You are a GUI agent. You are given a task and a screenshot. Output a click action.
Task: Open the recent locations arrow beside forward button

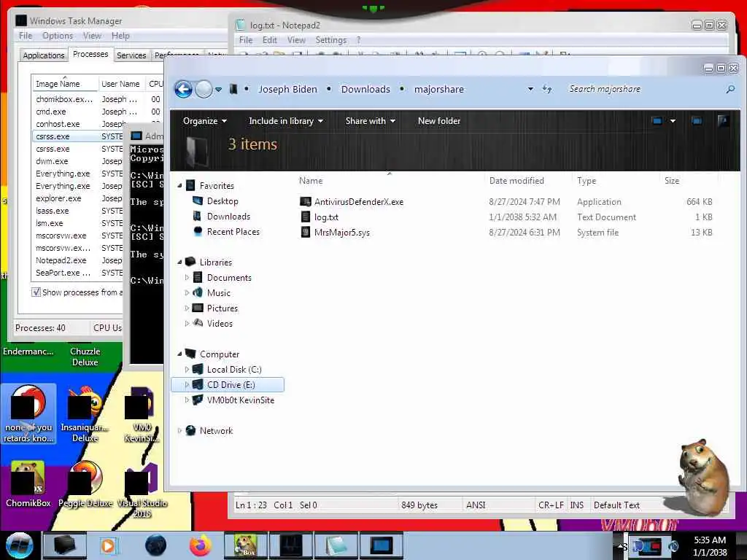click(218, 89)
